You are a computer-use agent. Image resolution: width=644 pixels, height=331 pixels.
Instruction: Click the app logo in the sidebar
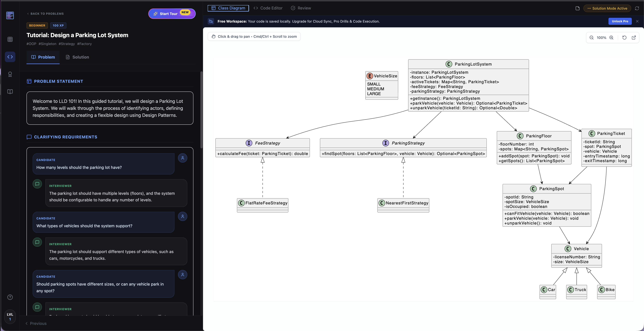click(10, 15)
